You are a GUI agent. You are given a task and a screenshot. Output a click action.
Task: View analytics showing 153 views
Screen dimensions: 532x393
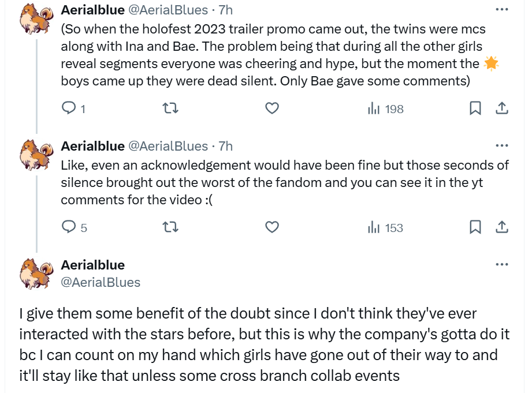(385, 227)
